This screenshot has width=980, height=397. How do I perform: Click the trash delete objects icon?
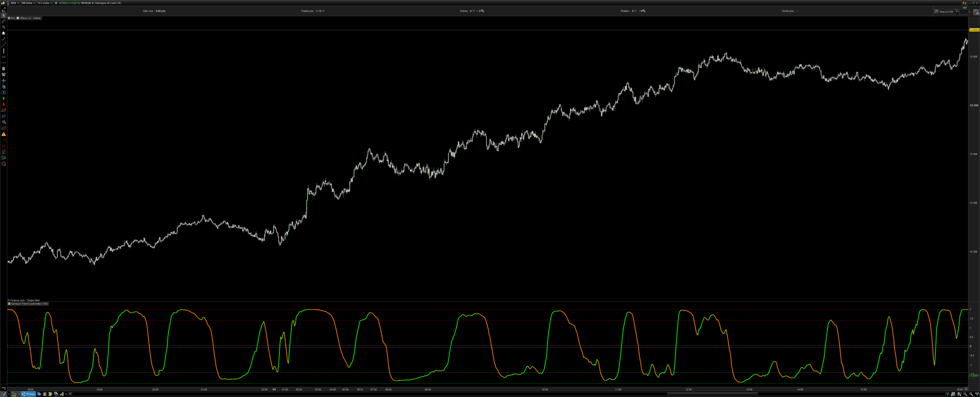click(x=3, y=68)
